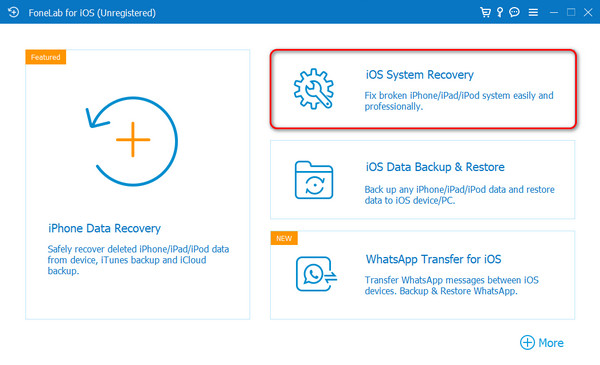Minimize the FoneLab window
Viewport: 600px width, 365px height.
click(554, 13)
